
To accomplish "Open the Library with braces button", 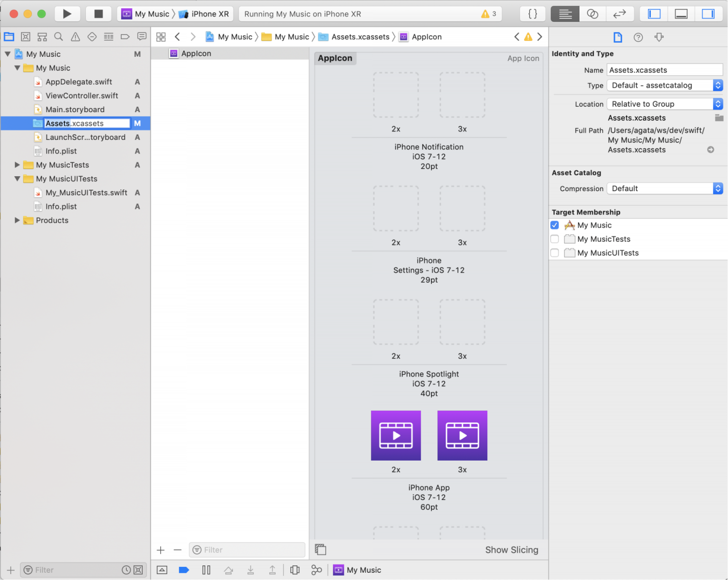I will pos(532,14).
